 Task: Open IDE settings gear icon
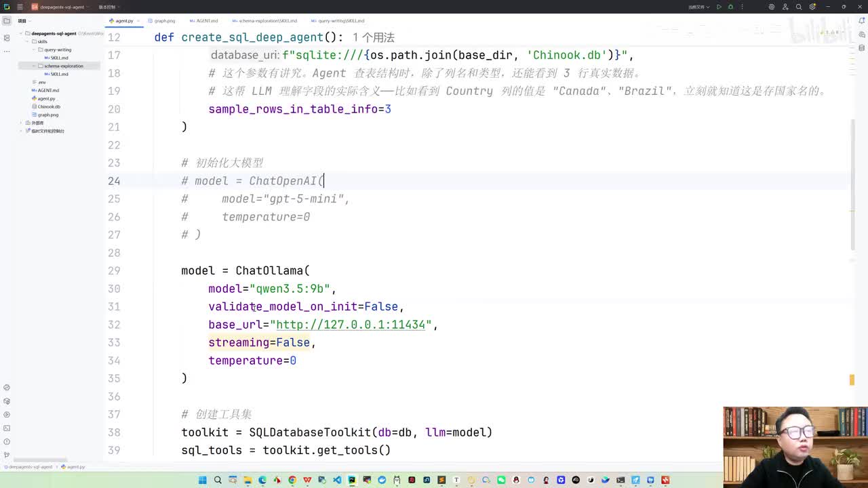[812, 7]
